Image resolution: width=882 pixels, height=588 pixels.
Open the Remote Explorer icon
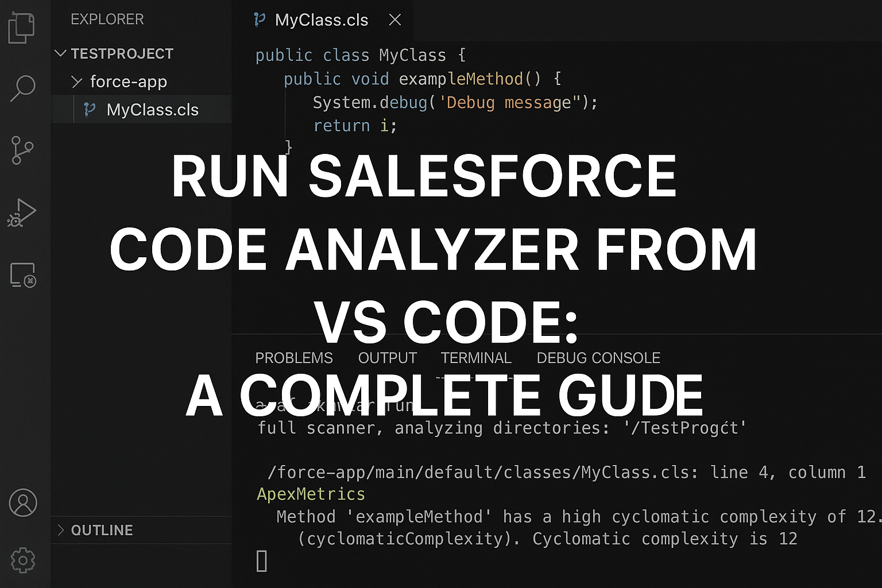click(x=23, y=275)
